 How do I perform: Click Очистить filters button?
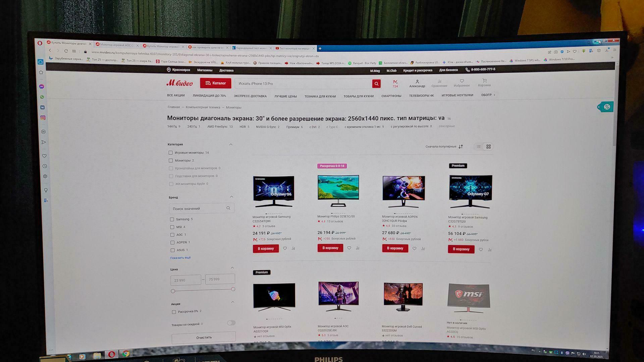(x=204, y=338)
